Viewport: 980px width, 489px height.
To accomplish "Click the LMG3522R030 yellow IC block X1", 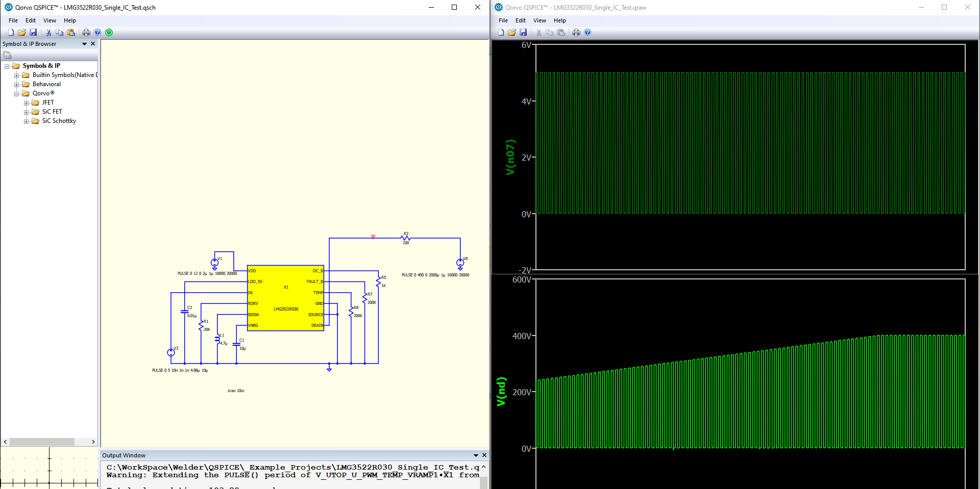I will [285, 298].
